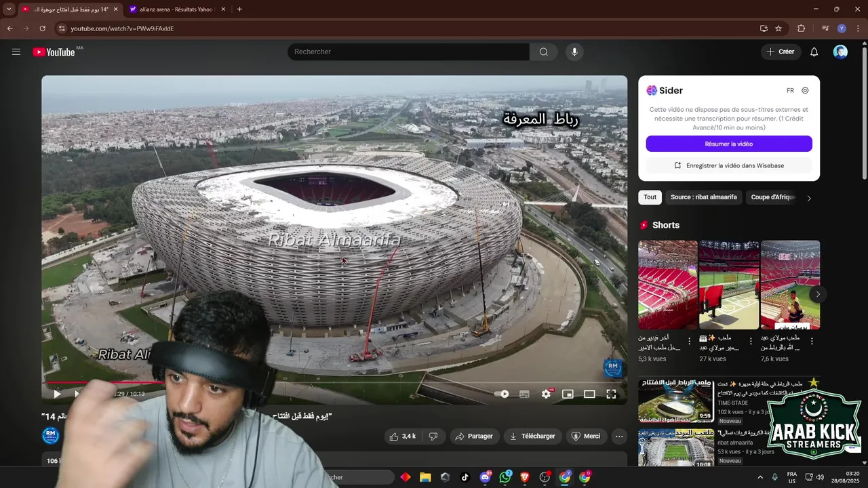Viewport: 868px width, 488px height.
Task: Open OBS Studio from taskbar
Action: pos(545,477)
